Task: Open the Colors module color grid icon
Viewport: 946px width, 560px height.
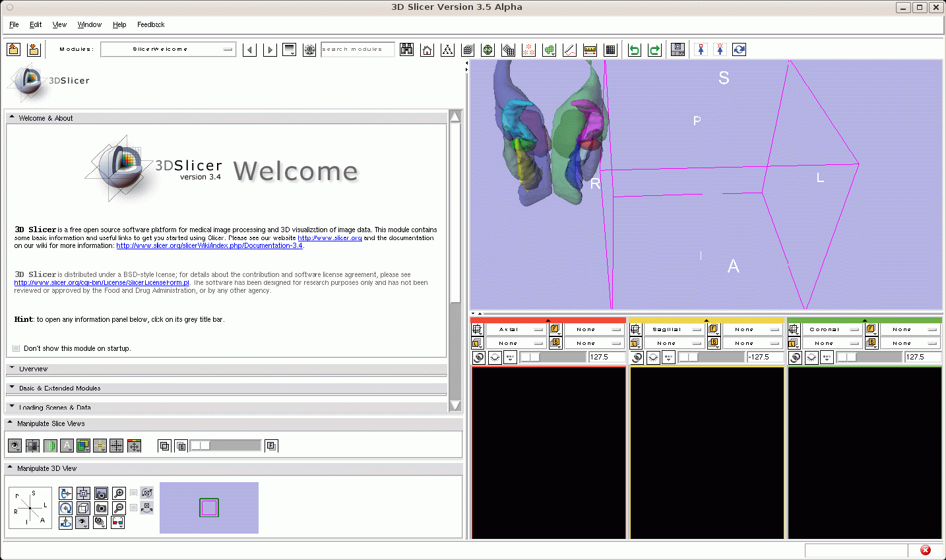Action: point(610,49)
